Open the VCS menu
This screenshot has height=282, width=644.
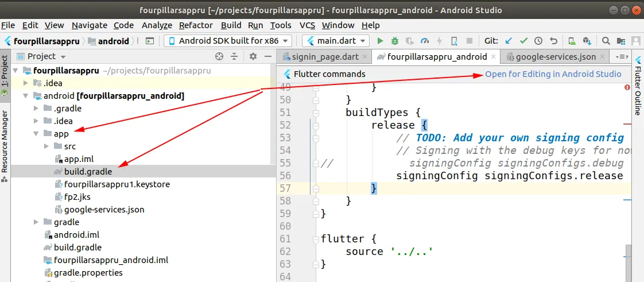[307, 25]
